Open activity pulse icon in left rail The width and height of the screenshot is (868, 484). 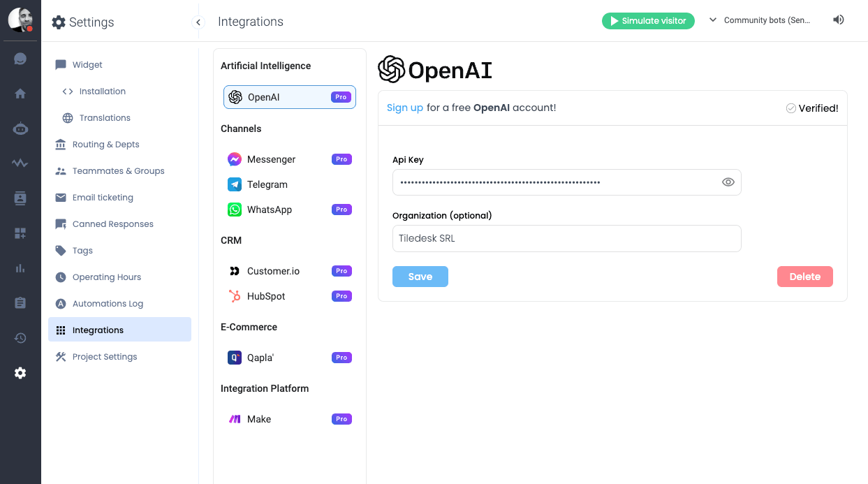[20, 163]
